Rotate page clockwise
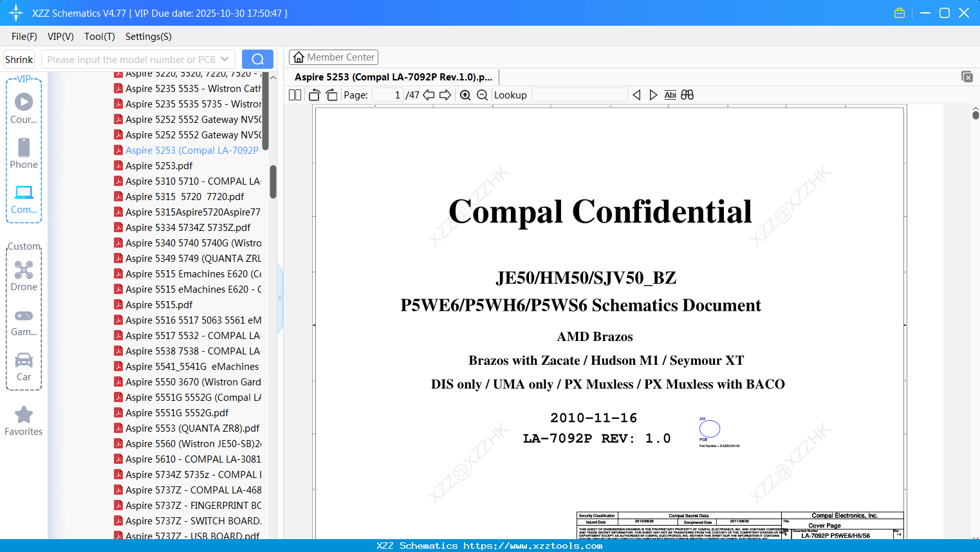 (331, 95)
